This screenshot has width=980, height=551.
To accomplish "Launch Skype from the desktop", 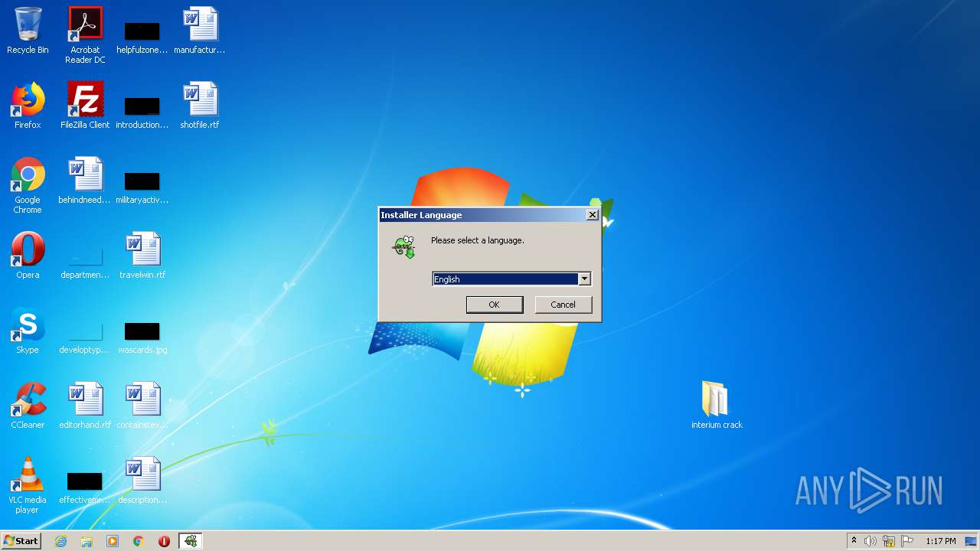I will point(28,331).
